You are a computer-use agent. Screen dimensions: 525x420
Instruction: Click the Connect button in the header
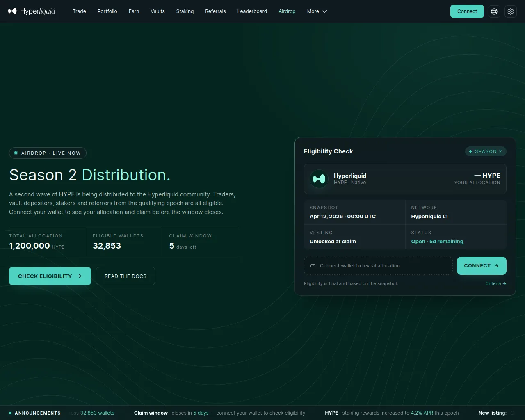click(467, 11)
